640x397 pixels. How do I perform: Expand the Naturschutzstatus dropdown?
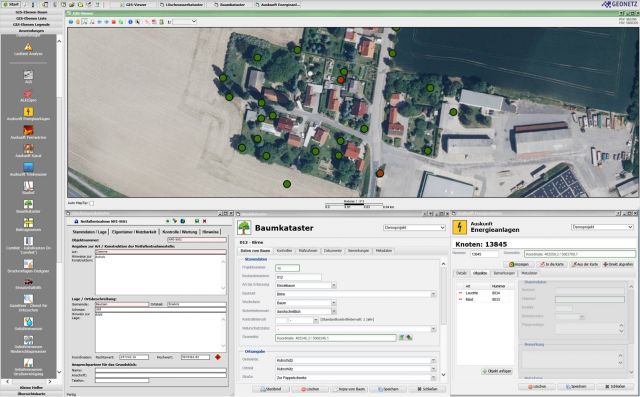click(433, 329)
